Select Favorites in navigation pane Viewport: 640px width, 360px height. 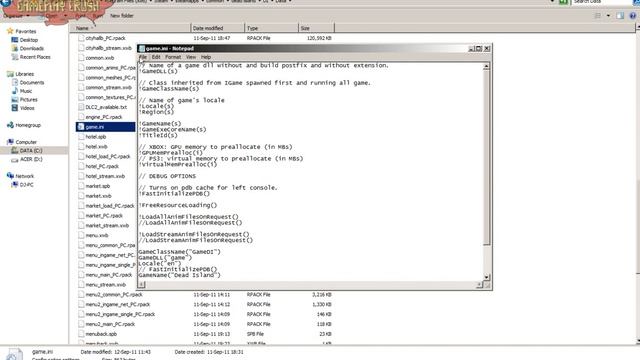[x=26, y=31]
